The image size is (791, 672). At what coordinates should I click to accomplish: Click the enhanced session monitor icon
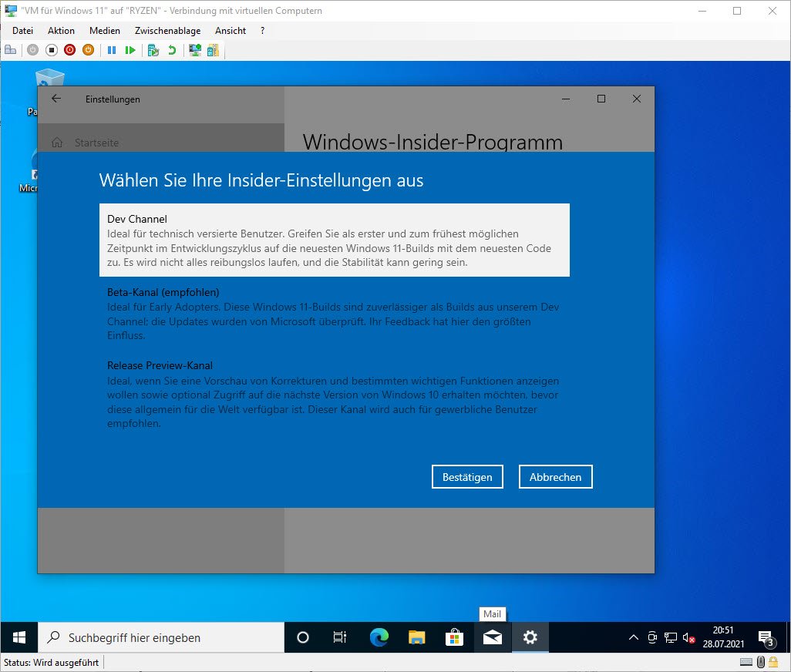tap(195, 50)
